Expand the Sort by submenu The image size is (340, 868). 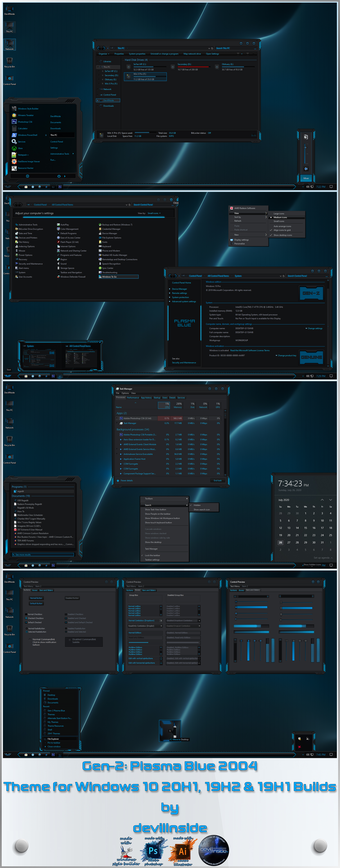click(x=248, y=217)
